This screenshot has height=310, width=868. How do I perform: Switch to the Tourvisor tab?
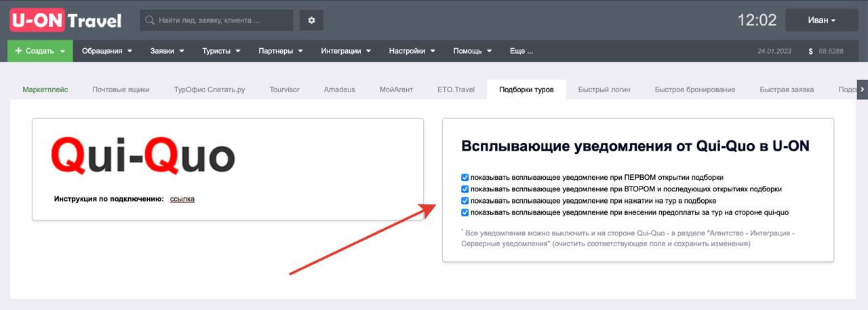pyautogui.click(x=284, y=90)
